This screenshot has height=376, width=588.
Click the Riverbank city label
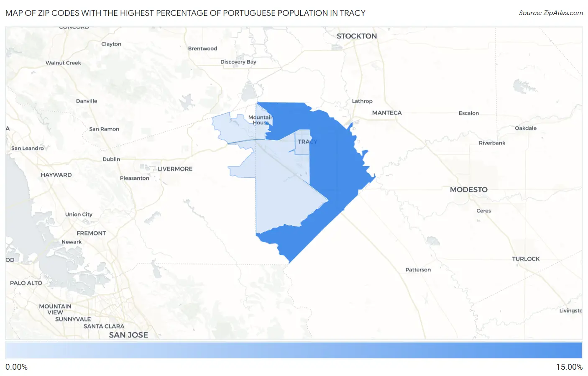[492, 143]
